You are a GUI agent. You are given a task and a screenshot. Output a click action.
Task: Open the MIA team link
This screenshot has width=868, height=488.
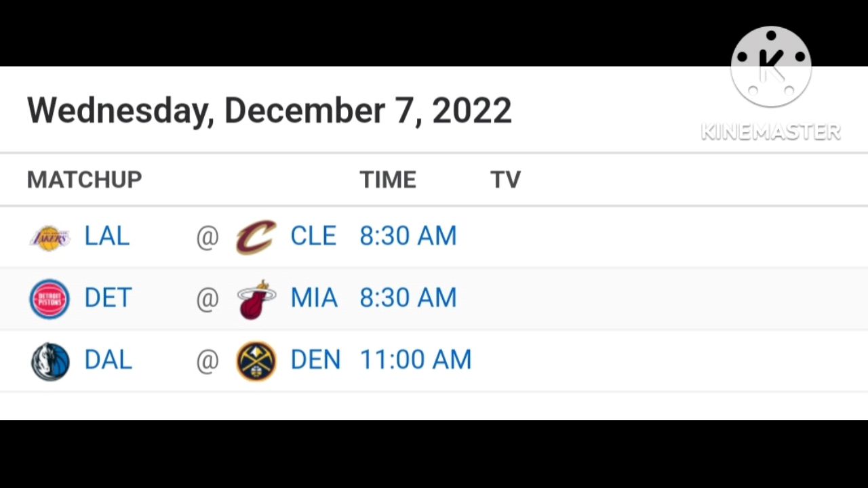coord(314,298)
